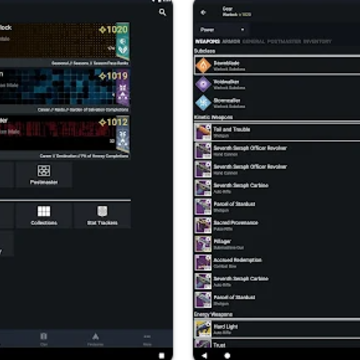Click the Garden of Salvation Completions caption
The height and width of the screenshot is (360, 360).
coord(83,109)
